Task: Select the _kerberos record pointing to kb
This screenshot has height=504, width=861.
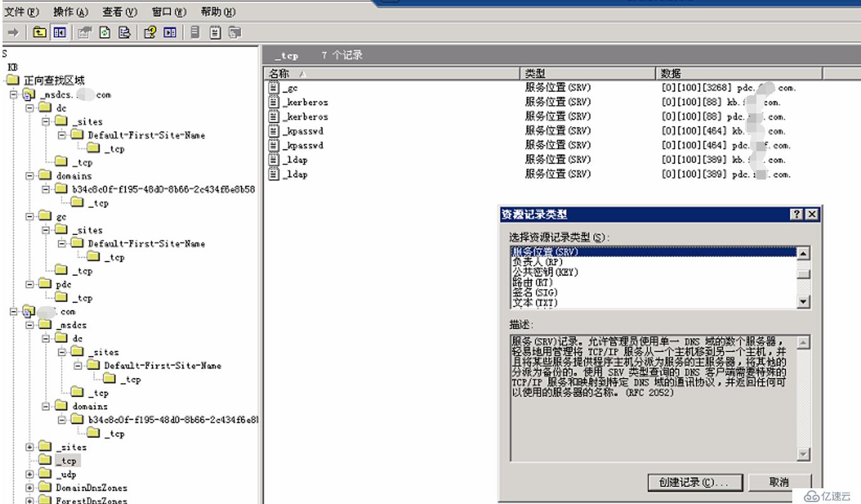Action: [305, 102]
